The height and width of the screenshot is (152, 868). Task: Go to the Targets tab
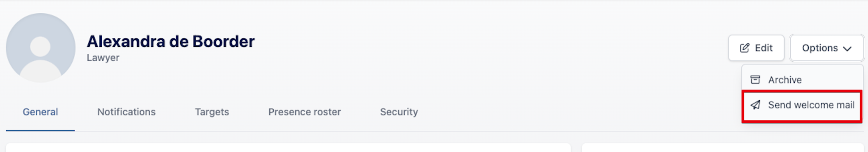point(212,112)
